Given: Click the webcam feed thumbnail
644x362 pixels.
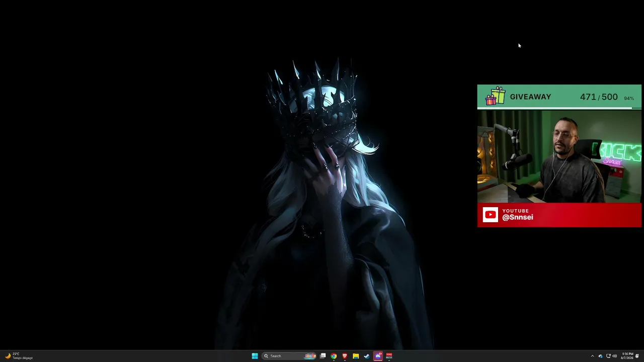Looking at the screenshot, I should tap(559, 156).
